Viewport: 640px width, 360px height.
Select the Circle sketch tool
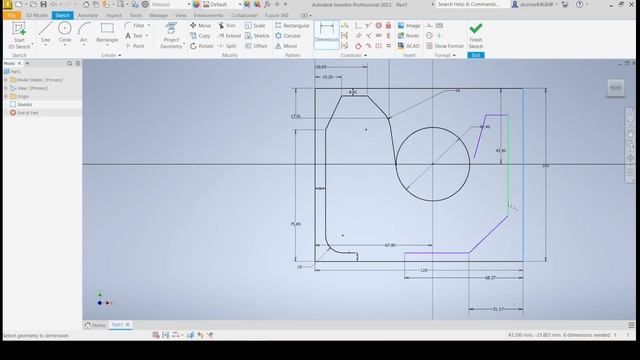pos(65,32)
